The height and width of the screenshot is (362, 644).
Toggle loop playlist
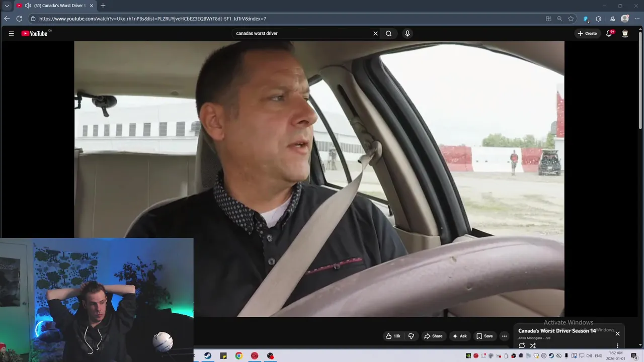tap(522, 345)
